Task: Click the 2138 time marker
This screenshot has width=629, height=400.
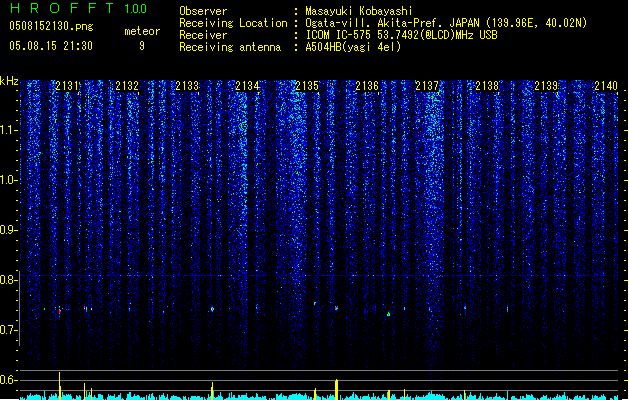Action: (487, 85)
